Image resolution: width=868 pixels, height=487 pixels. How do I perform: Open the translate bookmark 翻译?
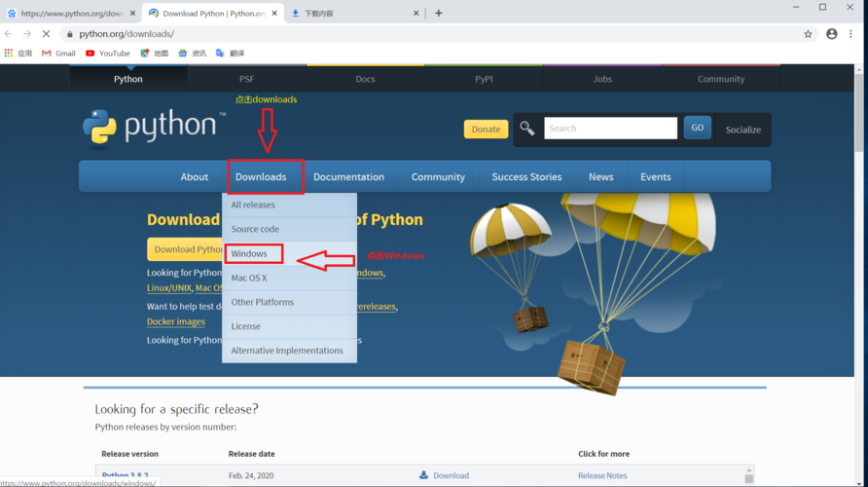click(231, 54)
